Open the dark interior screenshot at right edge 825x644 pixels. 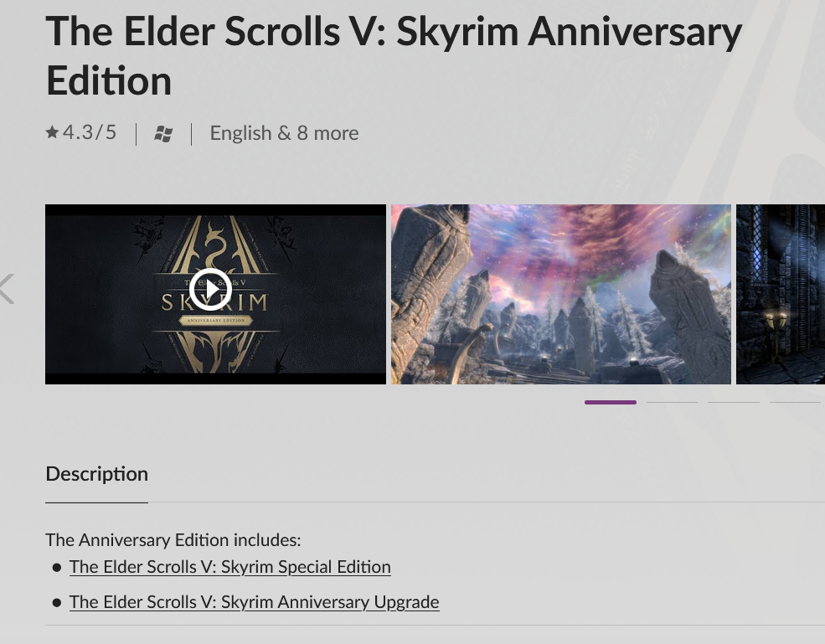click(x=780, y=294)
